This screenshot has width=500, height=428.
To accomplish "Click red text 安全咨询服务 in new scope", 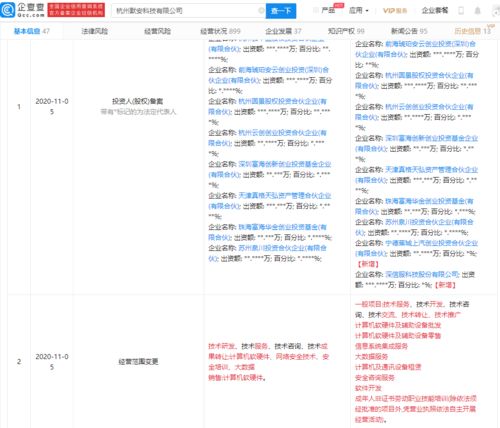I will pyautogui.click(x=375, y=378).
